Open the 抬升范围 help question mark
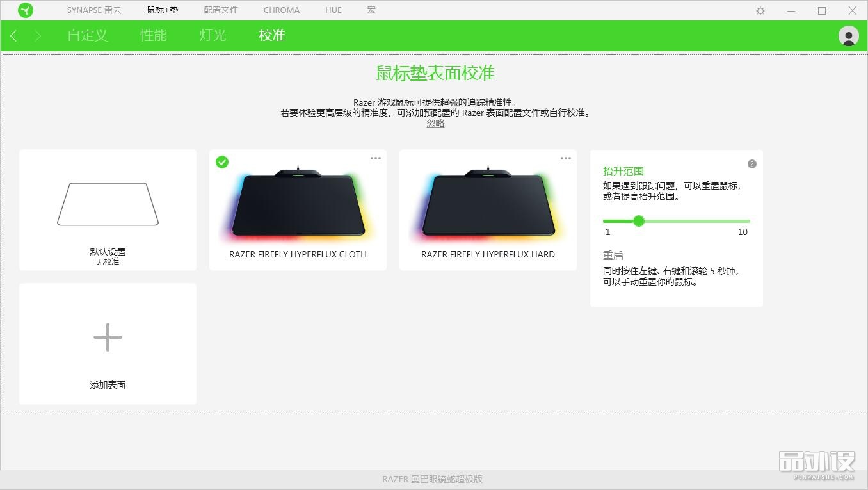 (x=751, y=164)
